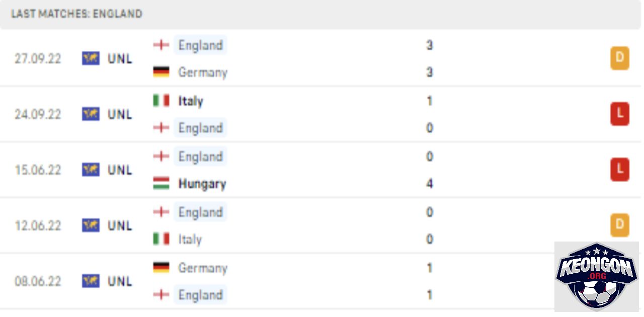The width and height of the screenshot is (644, 317).
Task: Click the Italy flag in the 24.09.22 match
Action: point(161,101)
